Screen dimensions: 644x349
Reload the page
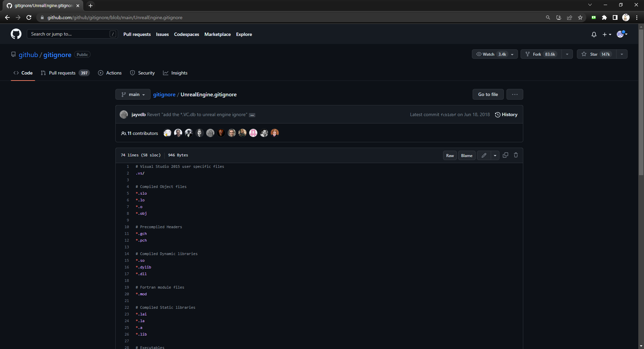click(29, 17)
